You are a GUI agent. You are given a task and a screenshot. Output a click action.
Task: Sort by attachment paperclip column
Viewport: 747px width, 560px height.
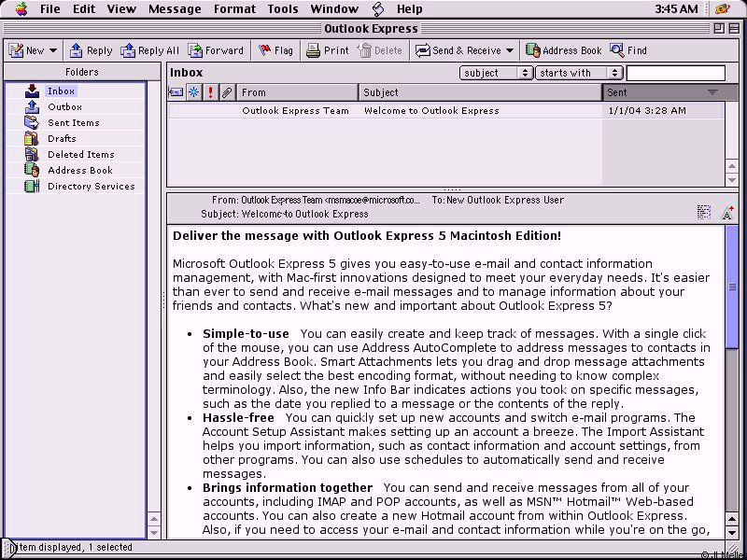coord(227,92)
